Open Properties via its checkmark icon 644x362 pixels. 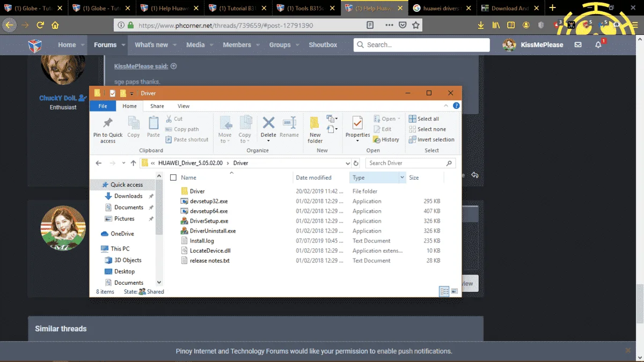[357, 122]
